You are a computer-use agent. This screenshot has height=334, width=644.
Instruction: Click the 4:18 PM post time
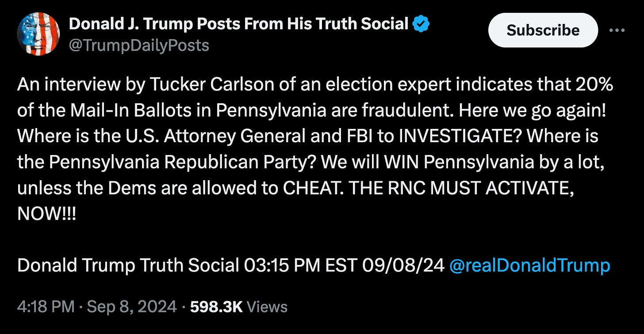[x=45, y=307]
